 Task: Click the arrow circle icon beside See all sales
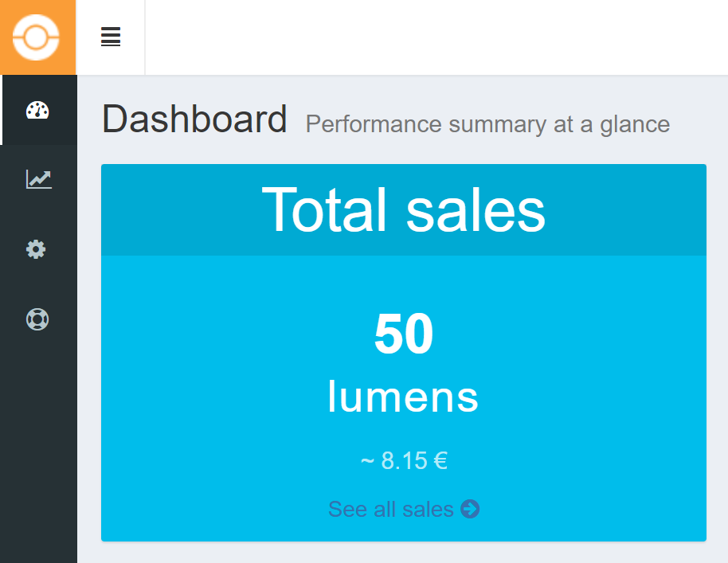(x=470, y=509)
